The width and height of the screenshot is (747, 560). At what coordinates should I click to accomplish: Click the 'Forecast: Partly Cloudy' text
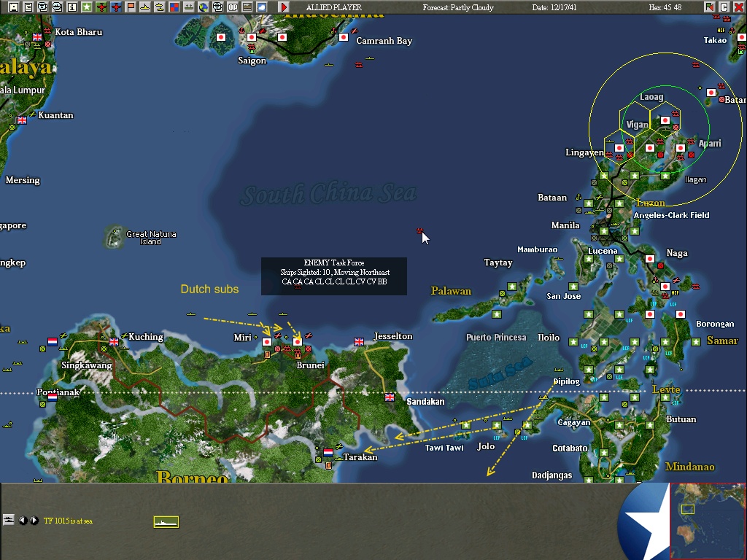pyautogui.click(x=458, y=7)
